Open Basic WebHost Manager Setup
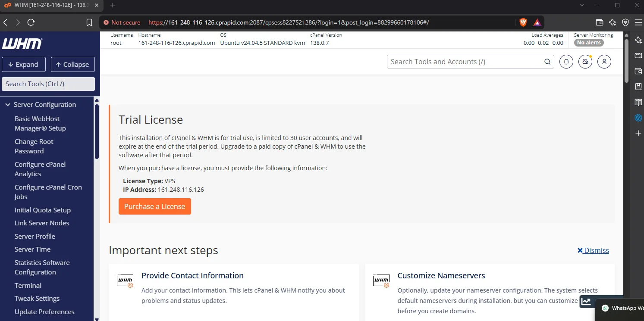 coord(40,123)
